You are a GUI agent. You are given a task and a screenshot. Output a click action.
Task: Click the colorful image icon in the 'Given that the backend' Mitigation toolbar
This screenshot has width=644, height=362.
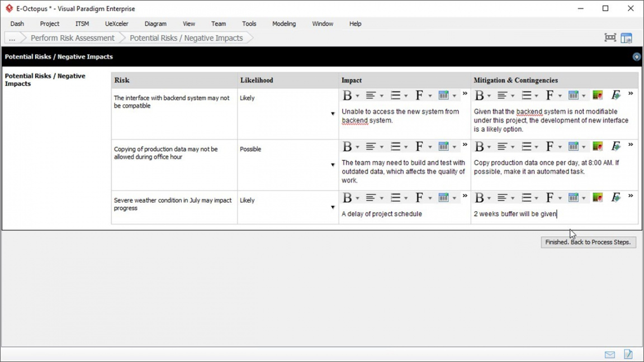point(598,96)
